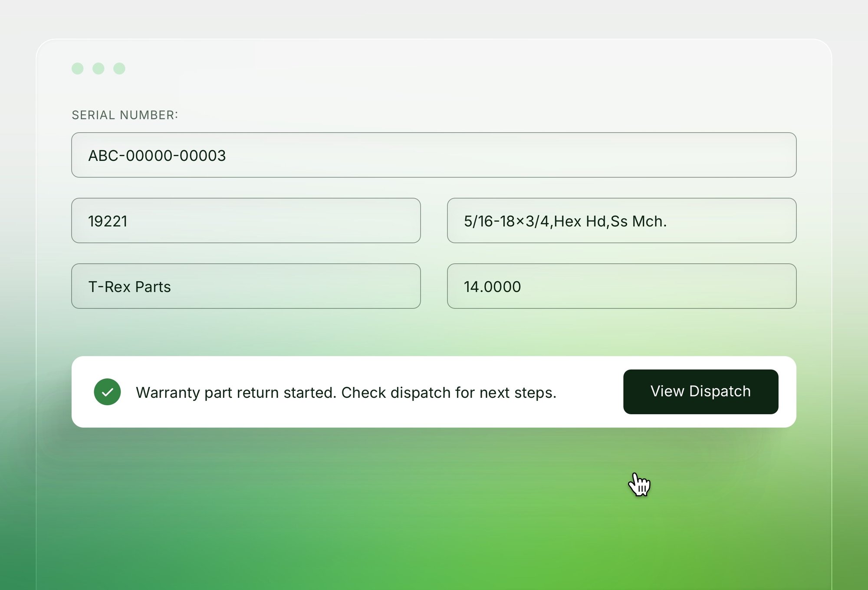Focus the field containing 19221

click(x=246, y=220)
